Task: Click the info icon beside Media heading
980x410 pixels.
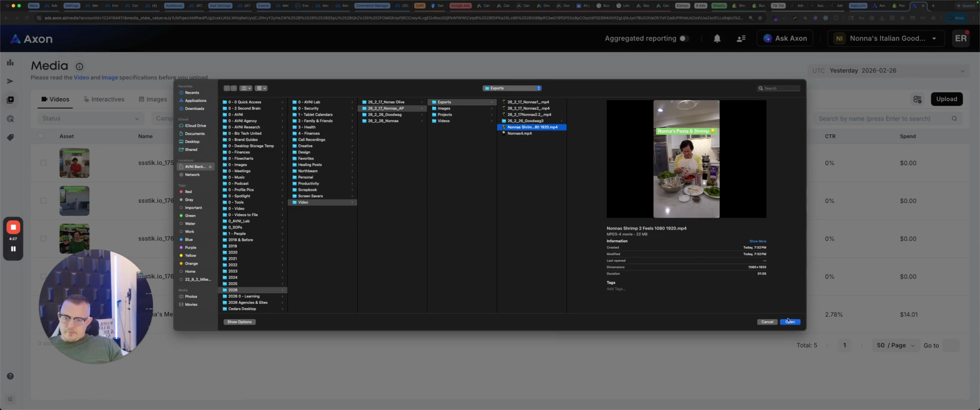Action: coord(79,66)
